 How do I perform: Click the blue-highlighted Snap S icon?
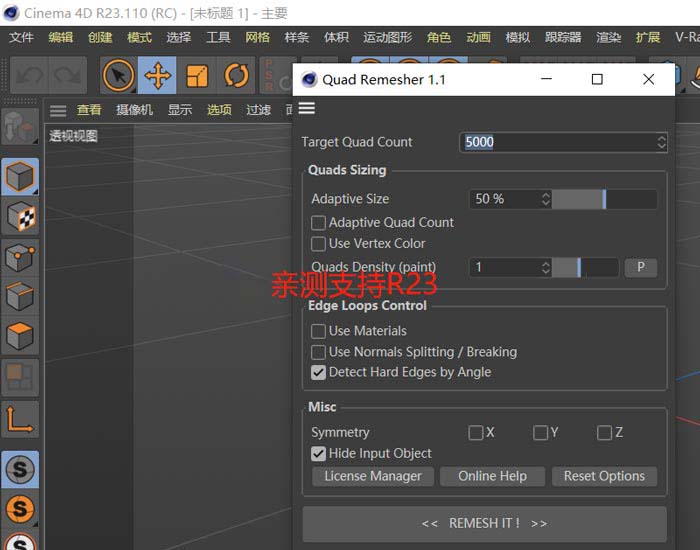point(20,469)
